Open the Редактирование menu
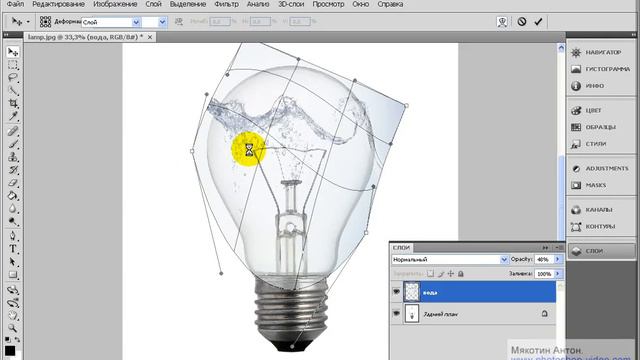Screen dimensions: 640x360 (x=58, y=4)
